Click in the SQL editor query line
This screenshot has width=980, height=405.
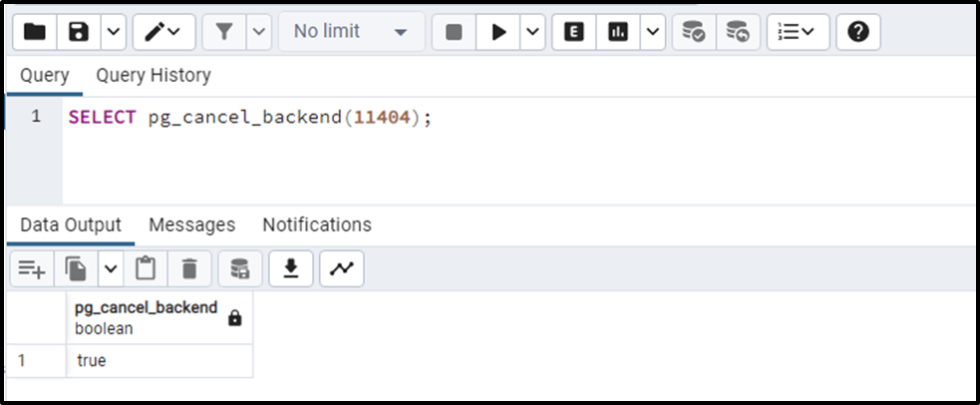pos(250,117)
